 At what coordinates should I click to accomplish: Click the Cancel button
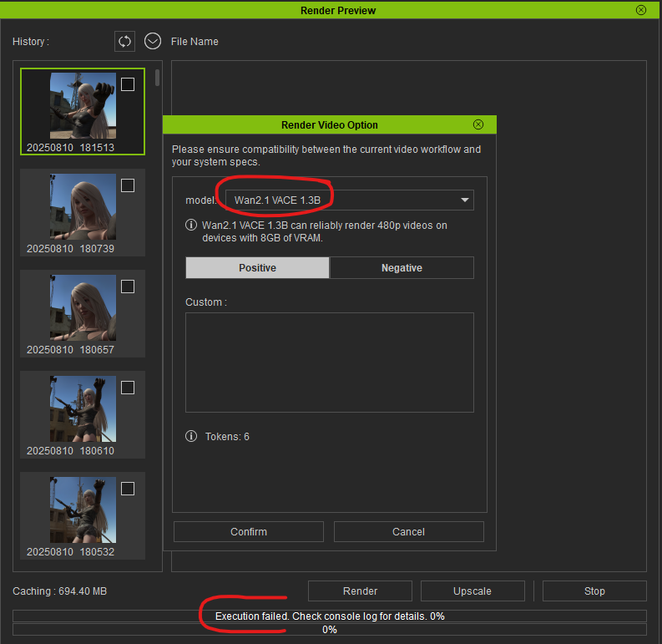[x=409, y=531]
